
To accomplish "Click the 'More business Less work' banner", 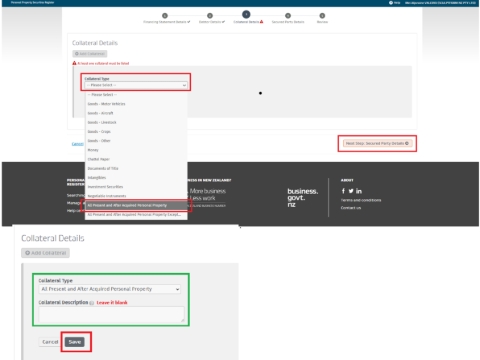I will 207,195.
